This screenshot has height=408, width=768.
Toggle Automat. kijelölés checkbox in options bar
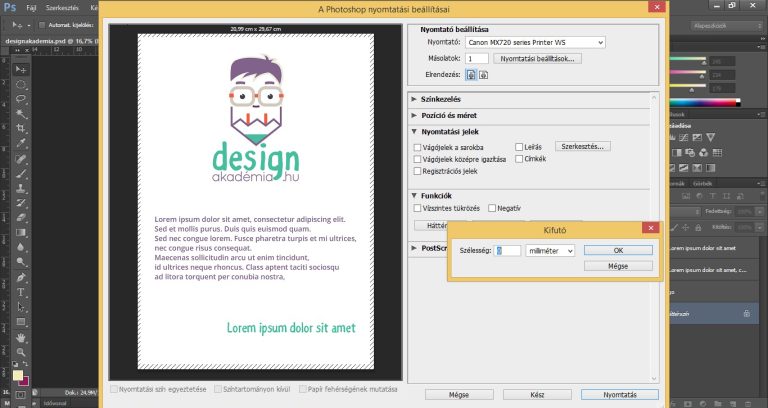pyautogui.click(x=42, y=25)
